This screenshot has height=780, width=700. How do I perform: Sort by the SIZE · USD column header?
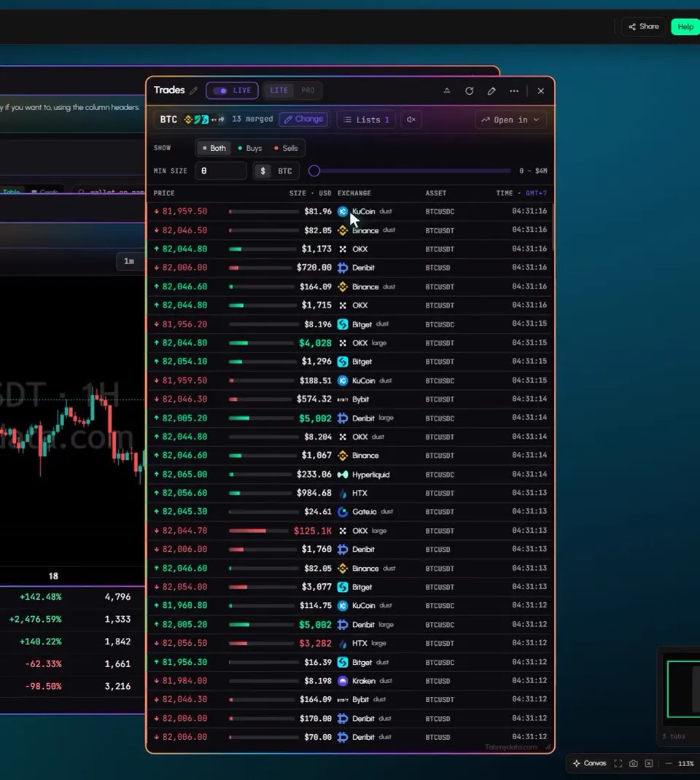pos(310,193)
